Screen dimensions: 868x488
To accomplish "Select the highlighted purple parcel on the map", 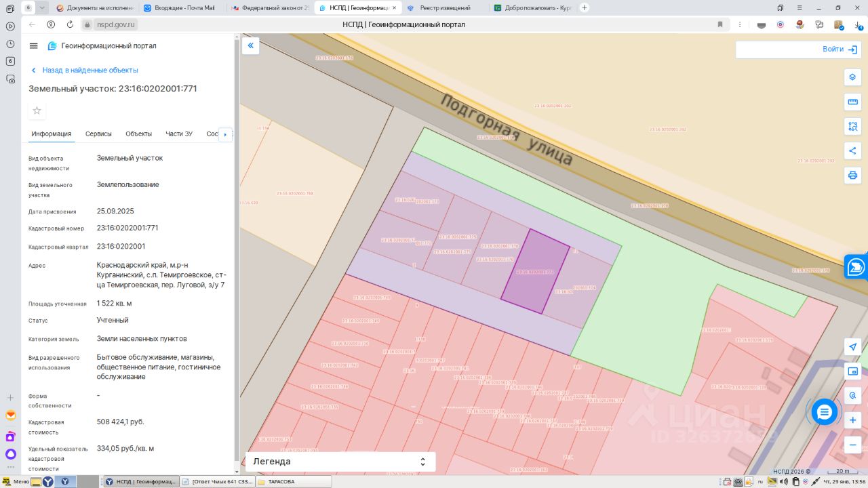I will 535,271.
